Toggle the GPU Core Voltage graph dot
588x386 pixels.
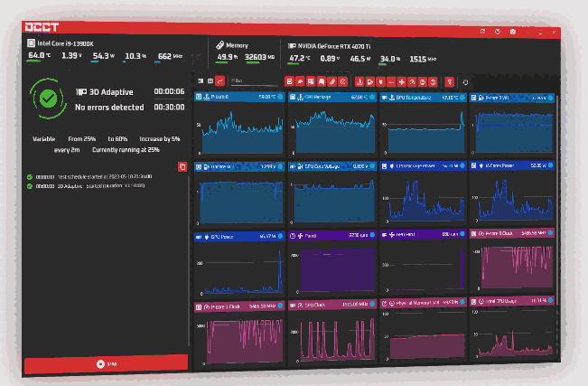point(371,166)
